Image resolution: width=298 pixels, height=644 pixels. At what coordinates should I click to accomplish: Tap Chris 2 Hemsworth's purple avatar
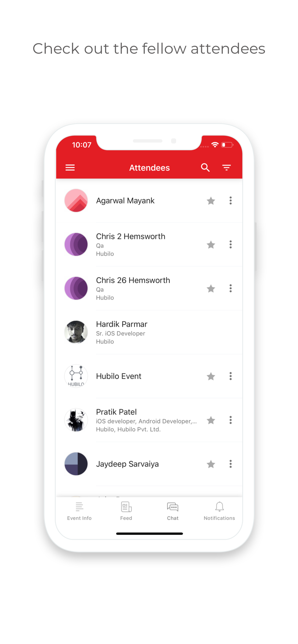click(76, 244)
